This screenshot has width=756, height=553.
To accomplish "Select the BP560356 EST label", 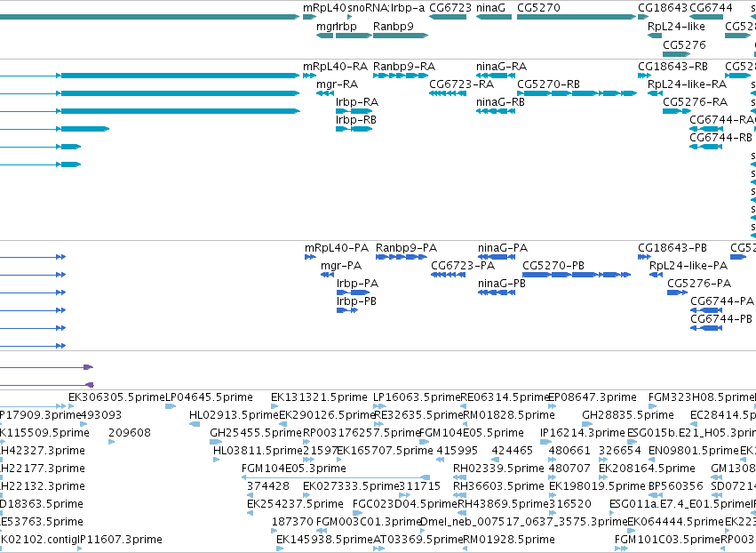I will point(675,486).
